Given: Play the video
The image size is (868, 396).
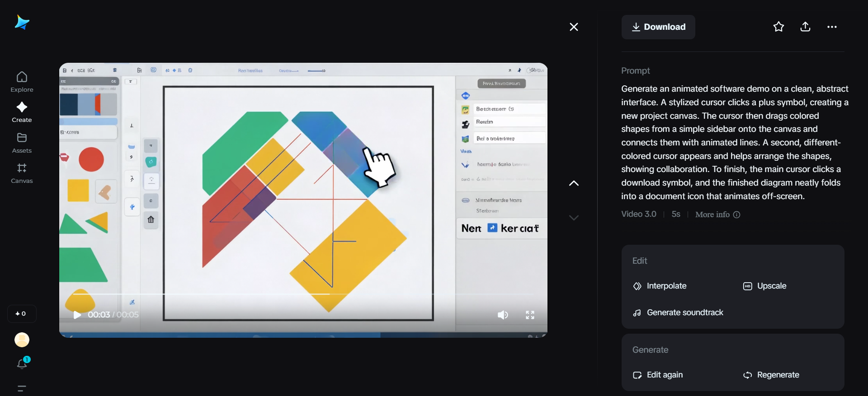Looking at the screenshot, I should click(77, 315).
